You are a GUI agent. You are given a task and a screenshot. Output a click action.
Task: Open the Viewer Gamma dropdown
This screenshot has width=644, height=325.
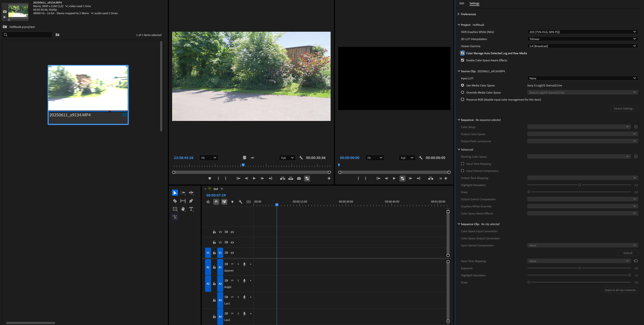click(x=582, y=46)
